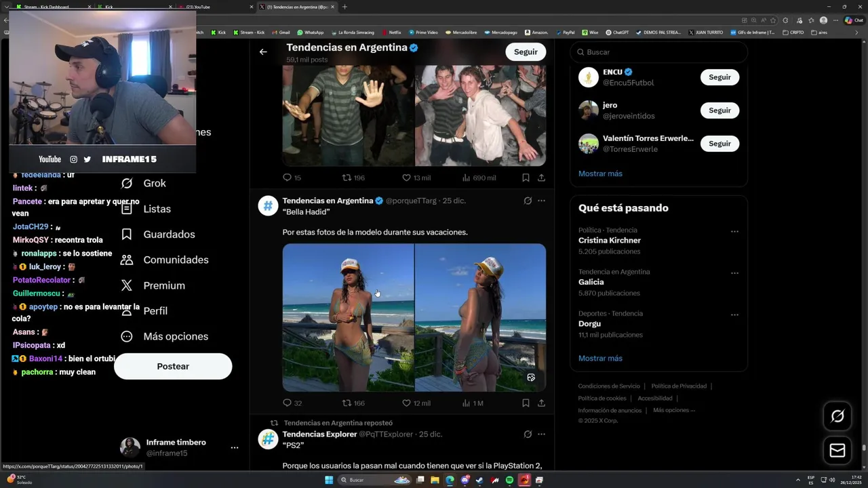Open Premium in the sidebar
Viewport: 868px width, 488px height.
point(153,285)
